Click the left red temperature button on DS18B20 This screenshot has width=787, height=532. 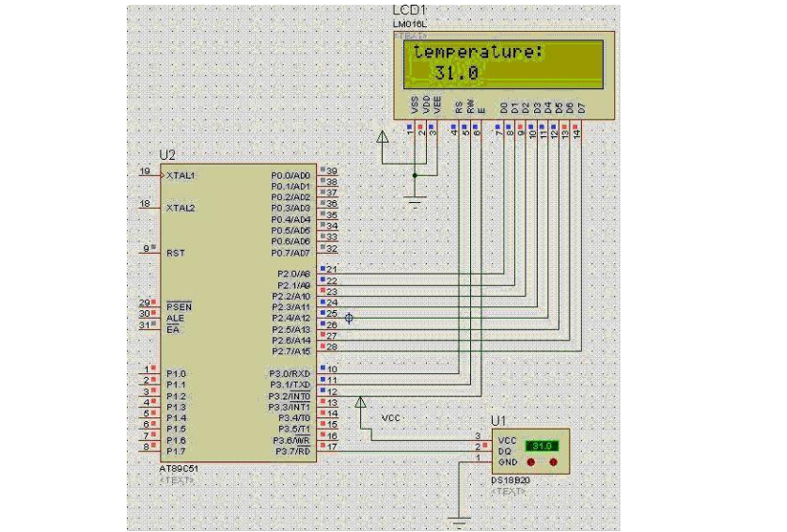coord(530,462)
